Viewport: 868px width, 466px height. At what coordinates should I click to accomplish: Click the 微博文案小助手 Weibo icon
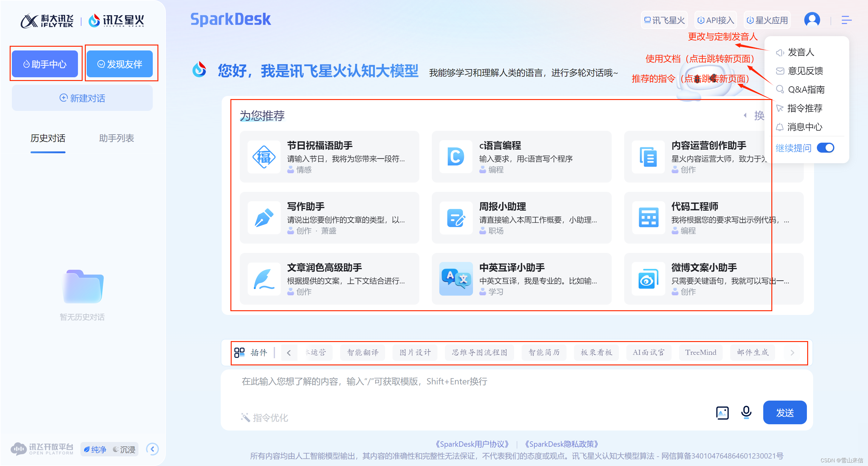[648, 279]
